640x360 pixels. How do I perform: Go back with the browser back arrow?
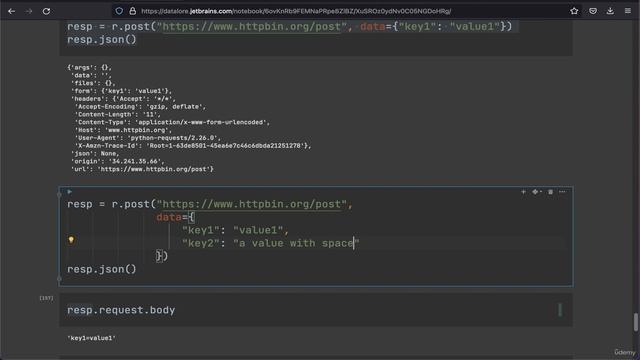pos(11,11)
